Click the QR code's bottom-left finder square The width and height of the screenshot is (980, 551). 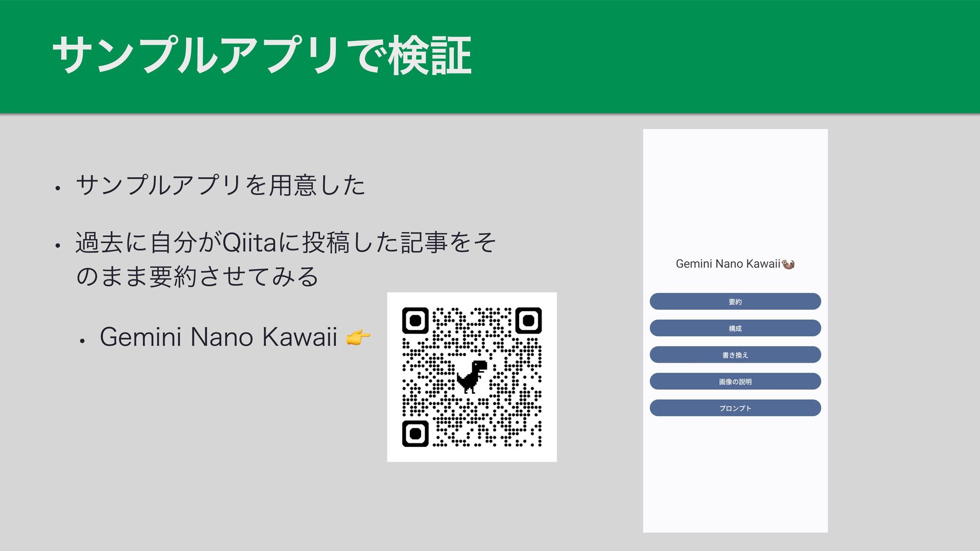415,433
